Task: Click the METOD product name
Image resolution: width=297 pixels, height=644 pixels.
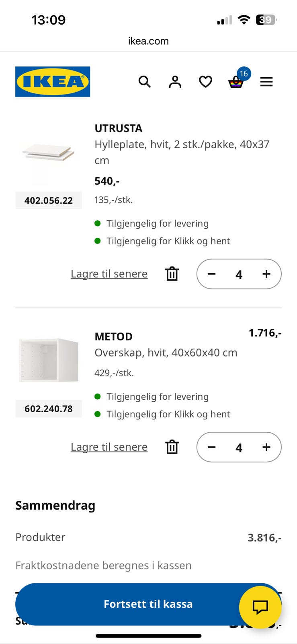Action: pos(113,336)
